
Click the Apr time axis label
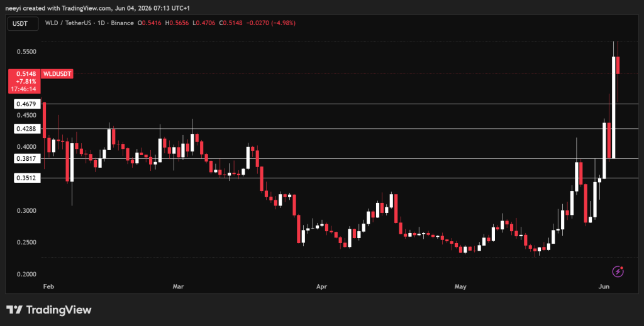click(x=321, y=286)
